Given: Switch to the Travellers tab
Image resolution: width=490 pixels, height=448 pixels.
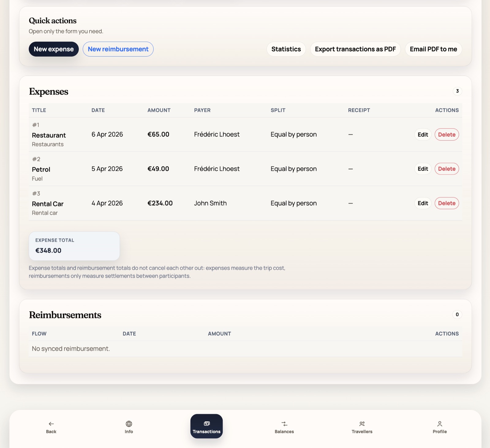Looking at the screenshot, I should point(362,427).
